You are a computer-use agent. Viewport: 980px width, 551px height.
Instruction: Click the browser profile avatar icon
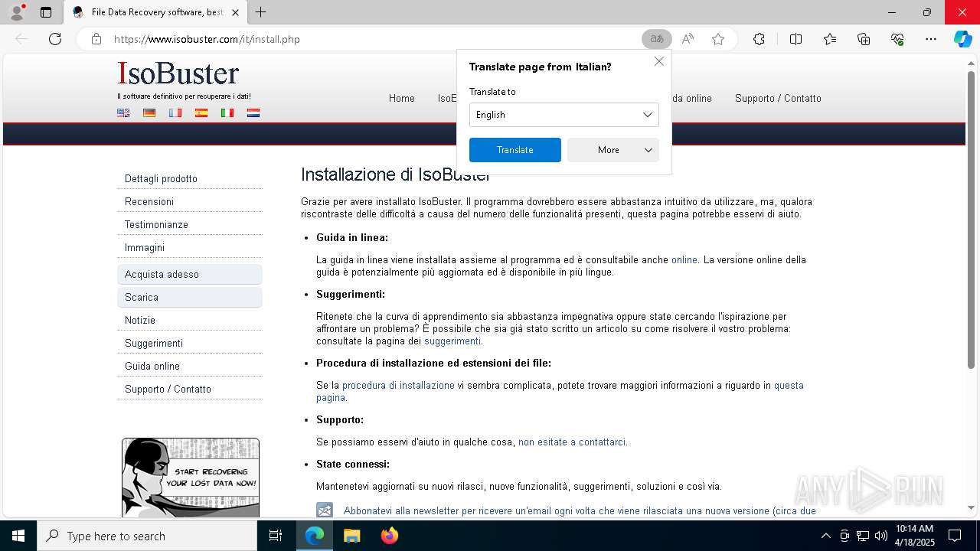click(x=17, y=12)
